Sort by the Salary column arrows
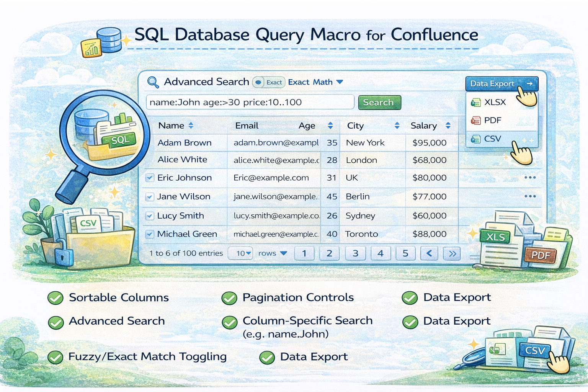 click(x=448, y=126)
